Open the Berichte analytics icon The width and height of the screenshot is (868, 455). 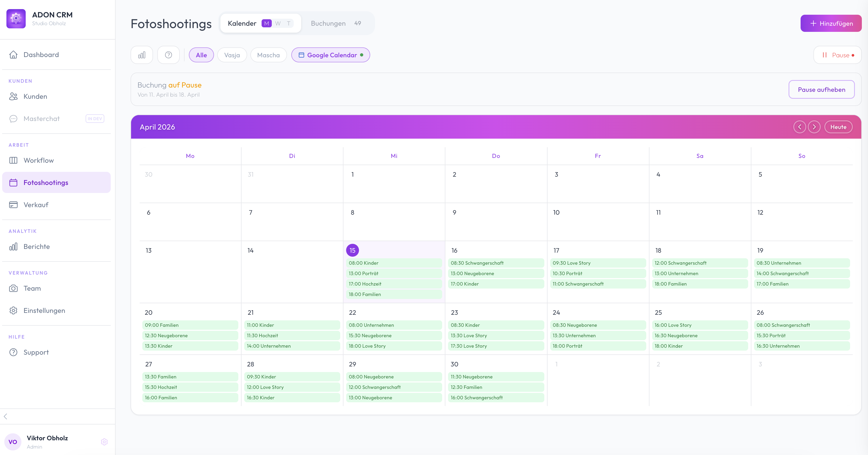(13, 247)
